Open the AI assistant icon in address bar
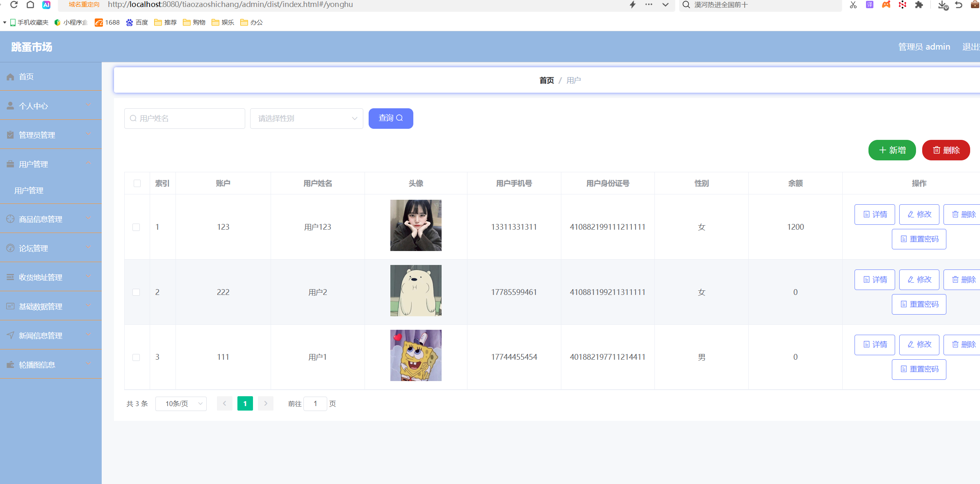 46,5
